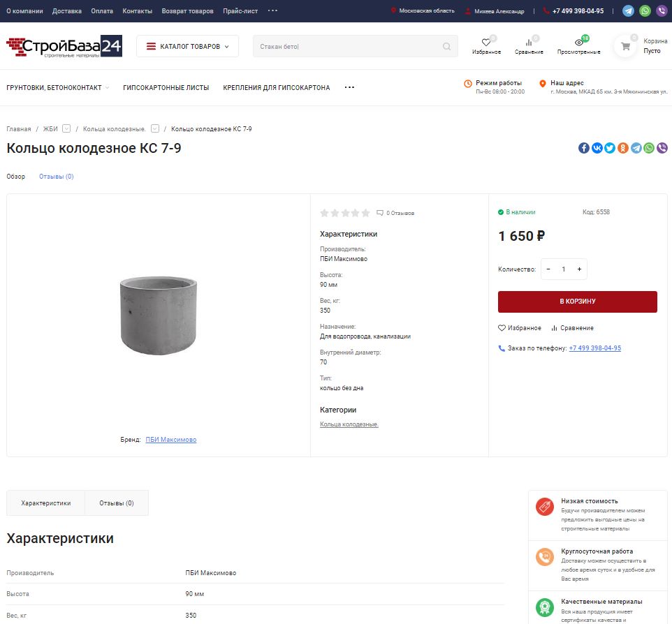Image resolution: width=672 pixels, height=624 pixels.
Task: Click the Низкая стоимость red icon
Action: click(x=545, y=507)
